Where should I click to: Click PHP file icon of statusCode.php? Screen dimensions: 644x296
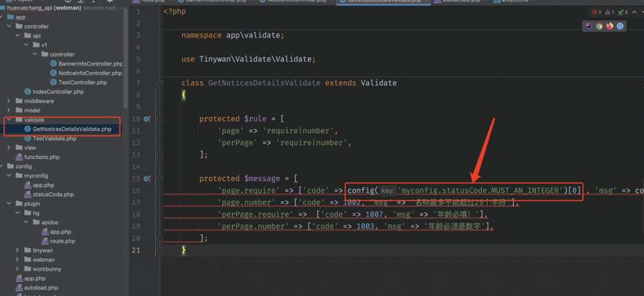coord(28,195)
